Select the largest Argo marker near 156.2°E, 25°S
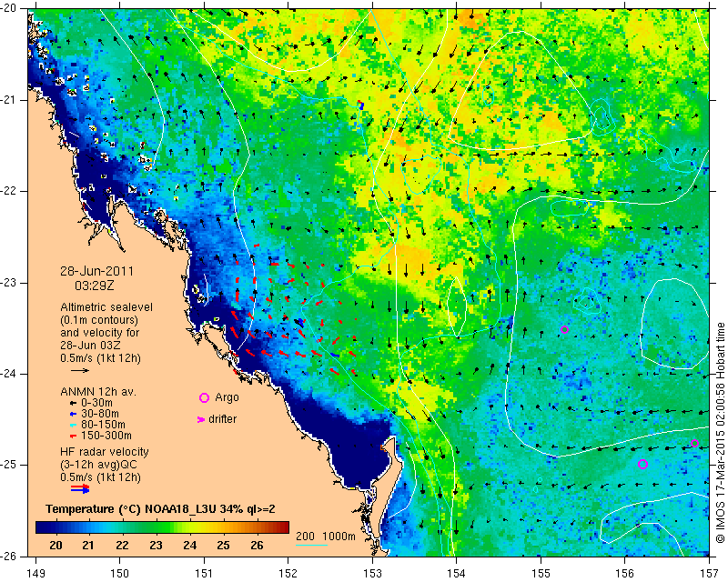 [x=642, y=464]
